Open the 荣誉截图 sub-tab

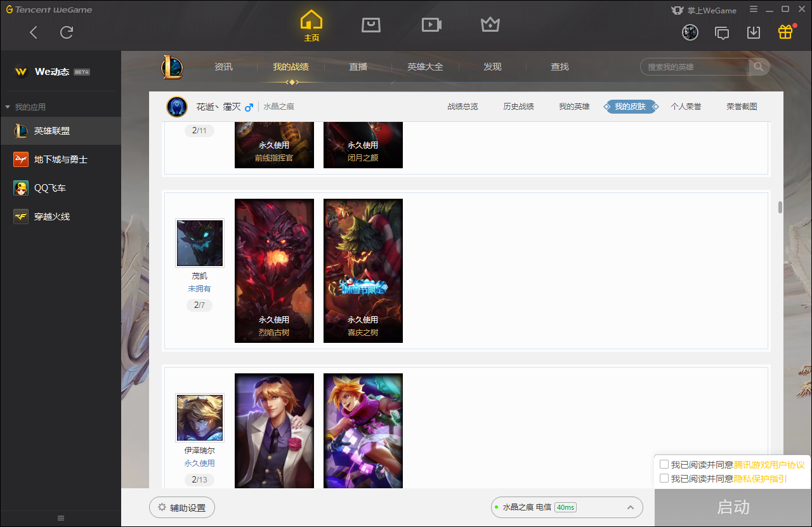742,107
